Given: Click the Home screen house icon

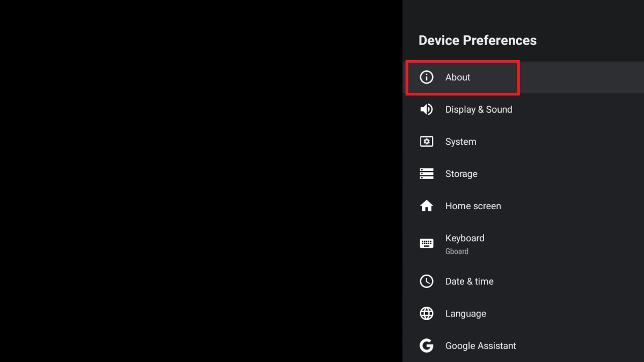Looking at the screenshot, I should pyautogui.click(x=426, y=206).
